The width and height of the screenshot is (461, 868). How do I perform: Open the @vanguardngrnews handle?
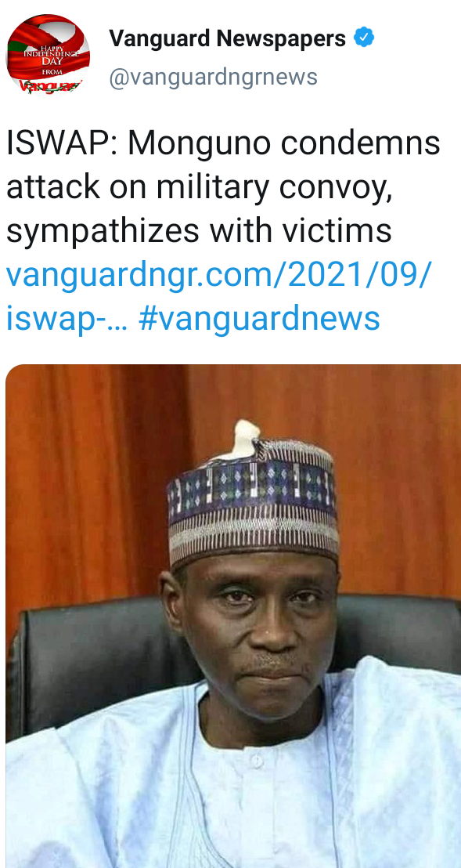click(x=214, y=77)
